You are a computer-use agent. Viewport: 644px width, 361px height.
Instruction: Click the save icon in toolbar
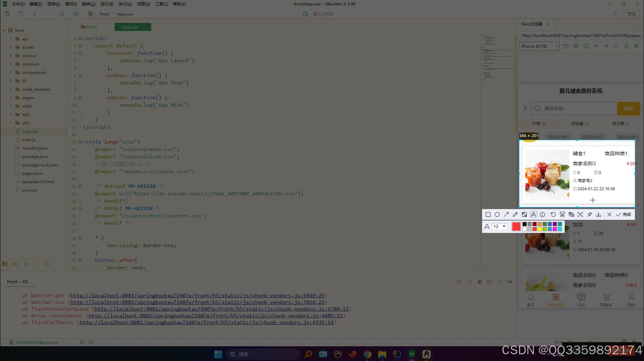[x=21, y=14]
